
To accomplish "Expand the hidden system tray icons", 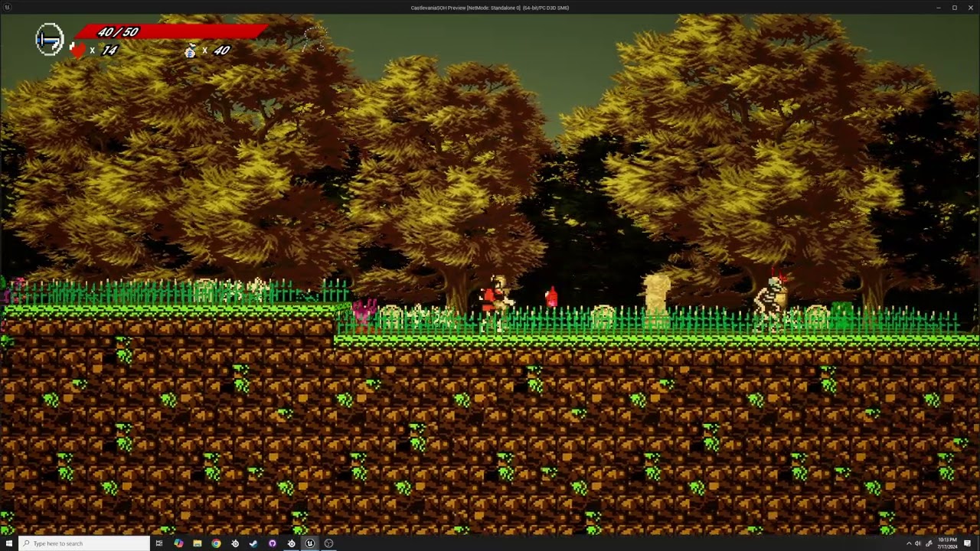I will [x=909, y=543].
